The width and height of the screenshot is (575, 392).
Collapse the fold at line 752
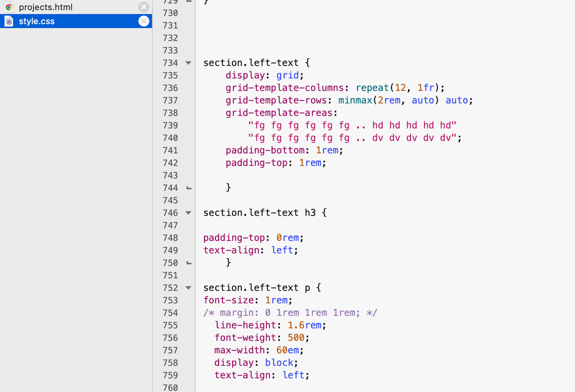click(188, 288)
